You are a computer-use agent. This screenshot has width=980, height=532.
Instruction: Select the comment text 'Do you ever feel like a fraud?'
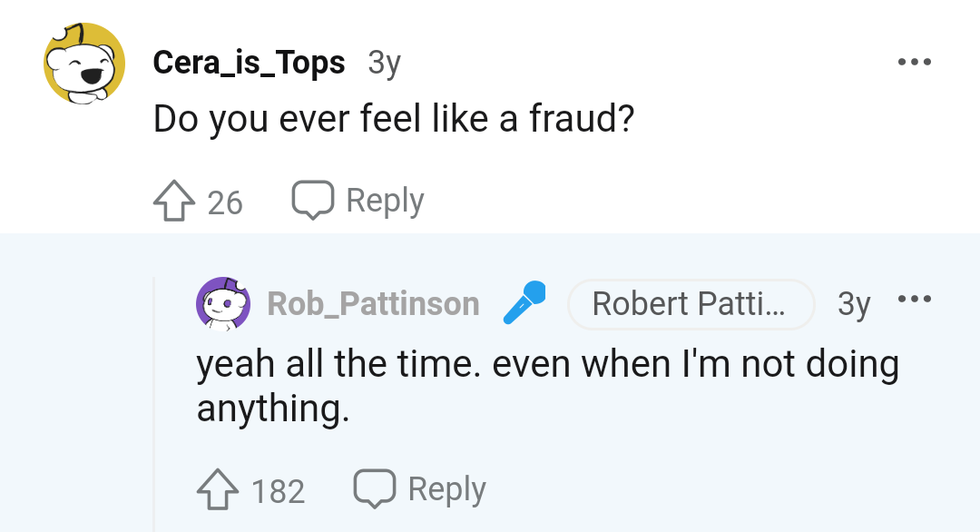(394, 118)
